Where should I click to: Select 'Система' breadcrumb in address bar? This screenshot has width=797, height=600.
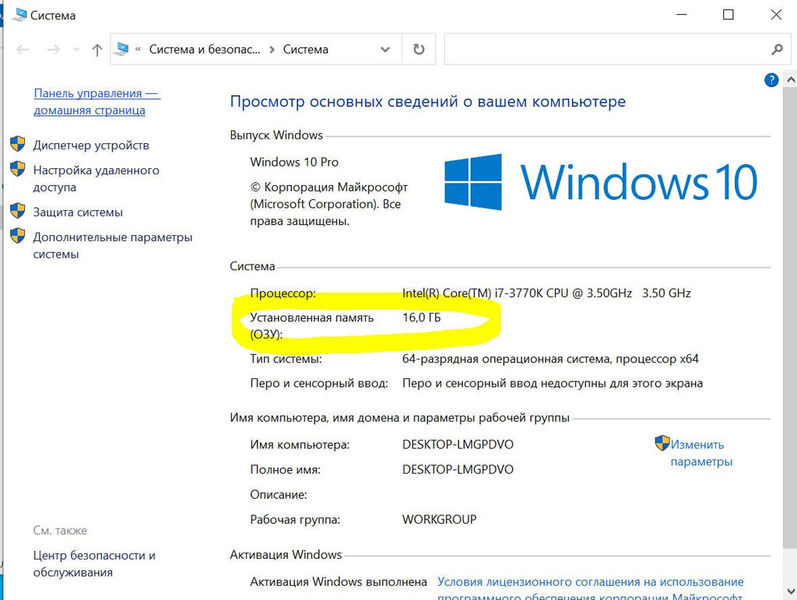click(x=305, y=49)
